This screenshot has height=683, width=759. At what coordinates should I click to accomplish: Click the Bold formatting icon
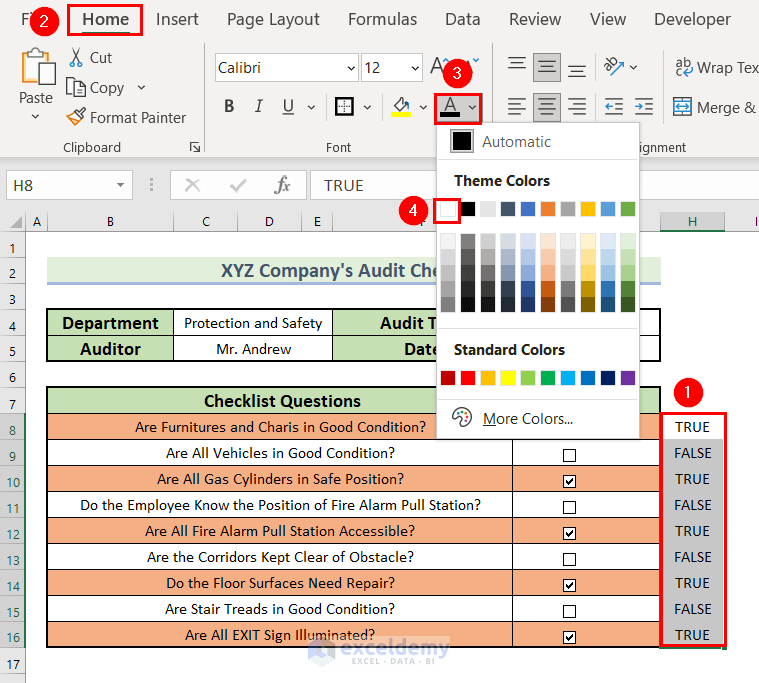click(x=229, y=107)
